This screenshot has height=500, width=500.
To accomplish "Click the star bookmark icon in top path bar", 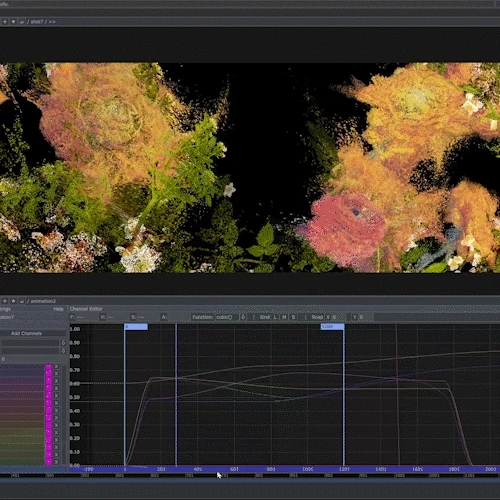I will [13, 22].
